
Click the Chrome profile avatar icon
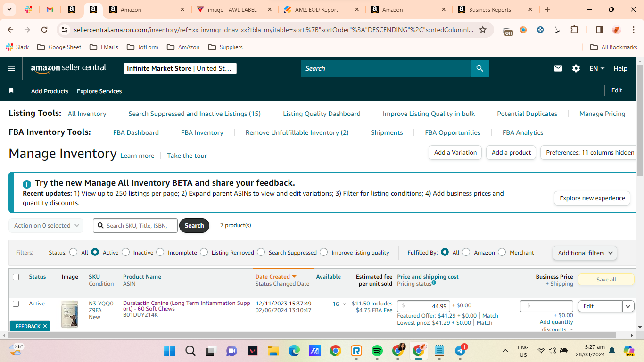point(616,30)
